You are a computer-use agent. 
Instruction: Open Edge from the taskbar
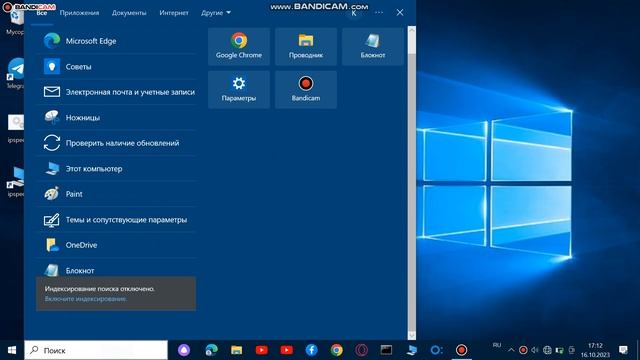click(211, 350)
